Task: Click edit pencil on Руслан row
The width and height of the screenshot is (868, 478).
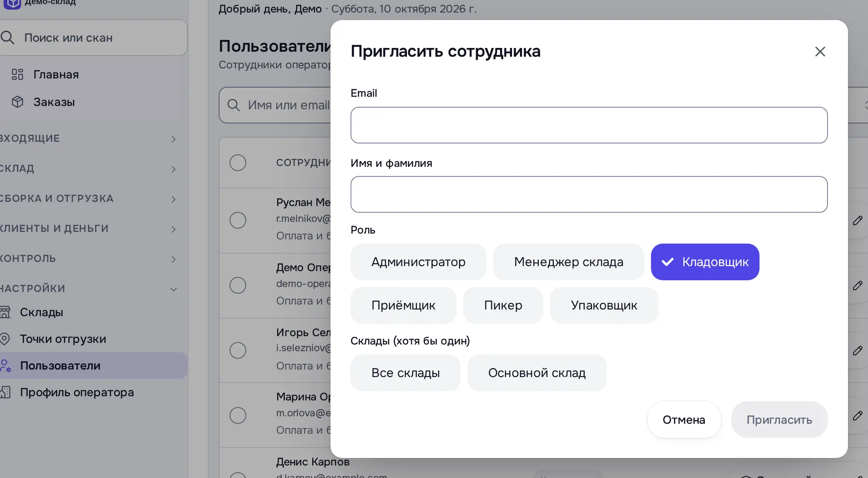Action: pyautogui.click(x=858, y=221)
